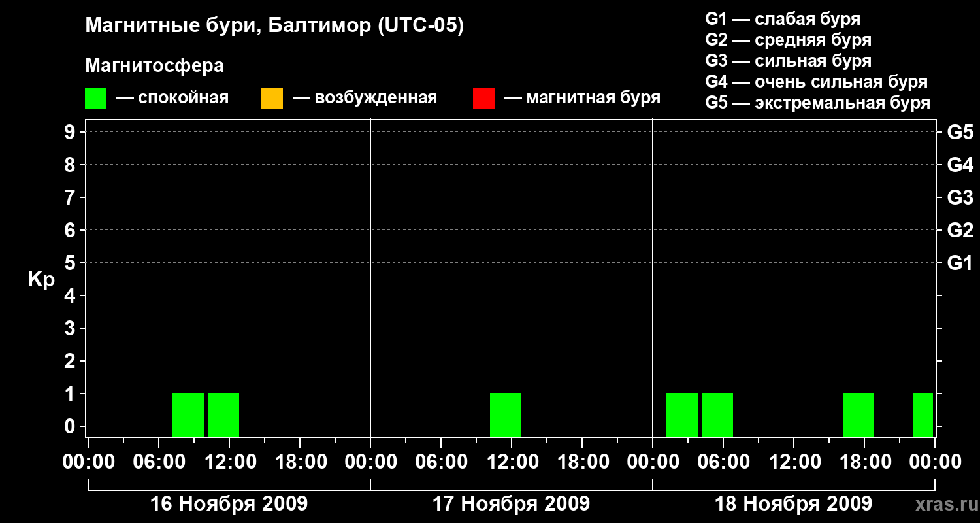Click the Kp axis value 3
Screen dimensions: 980x523
pyautogui.click(x=71, y=328)
